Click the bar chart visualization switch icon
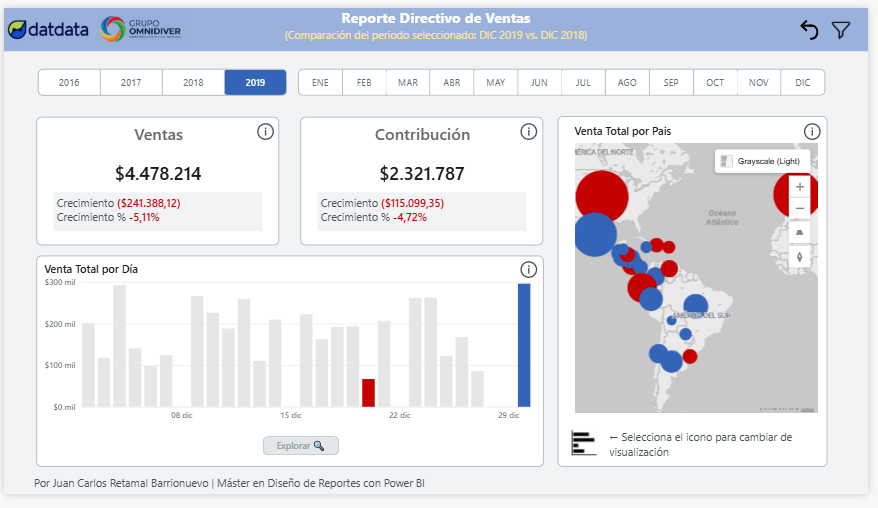The width and height of the screenshot is (878, 508). 583,442
